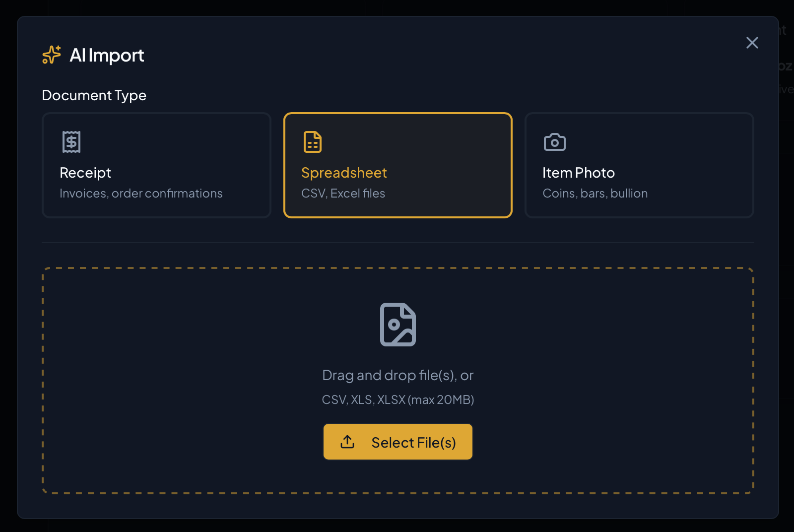Click the CSV, Excel files label

click(x=343, y=194)
